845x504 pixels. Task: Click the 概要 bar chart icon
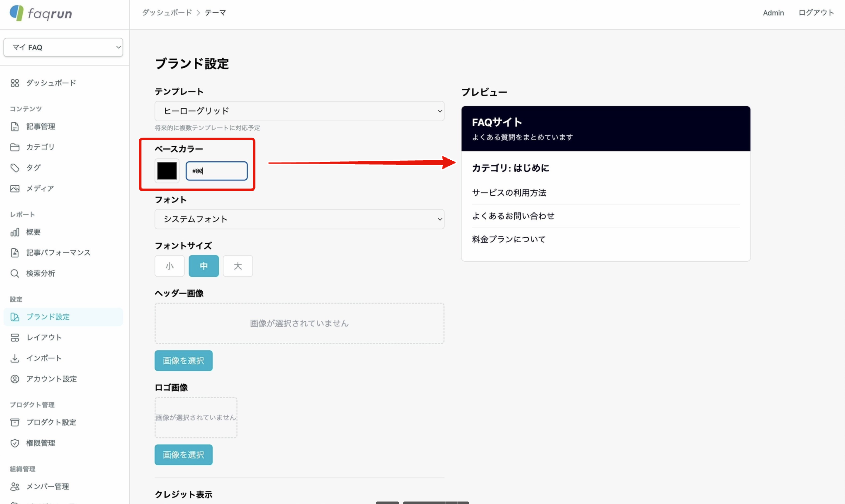tap(15, 232)
